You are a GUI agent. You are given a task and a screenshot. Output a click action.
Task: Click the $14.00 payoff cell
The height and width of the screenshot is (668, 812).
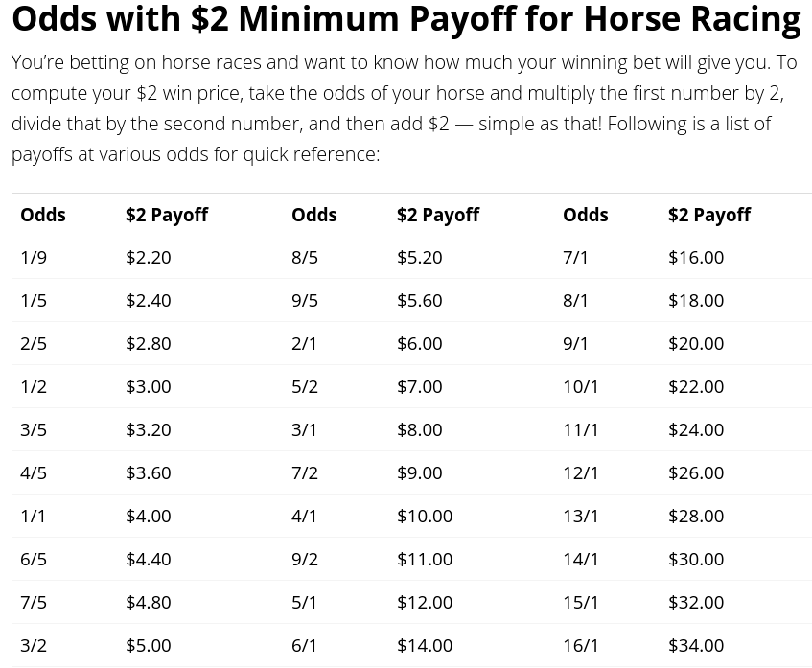coord(425,646)
